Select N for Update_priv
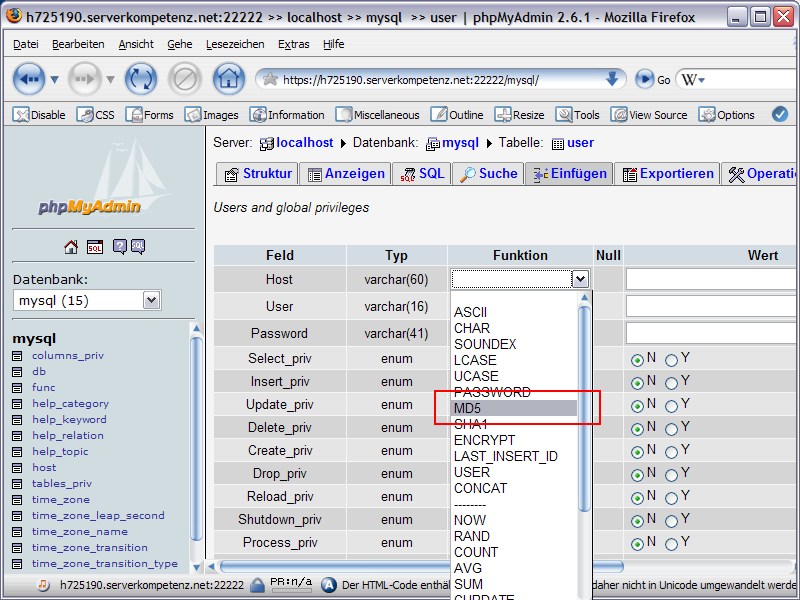This screenshot has height=600, width=800. coord(637,406)
